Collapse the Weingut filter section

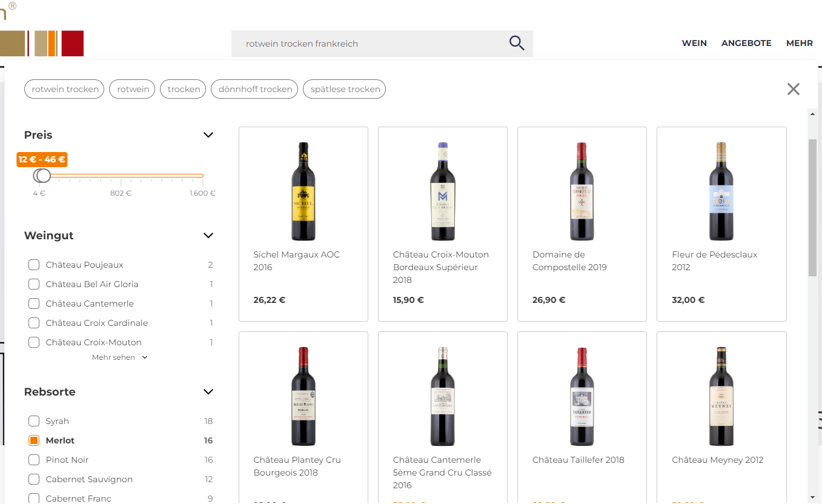[208, 236]
